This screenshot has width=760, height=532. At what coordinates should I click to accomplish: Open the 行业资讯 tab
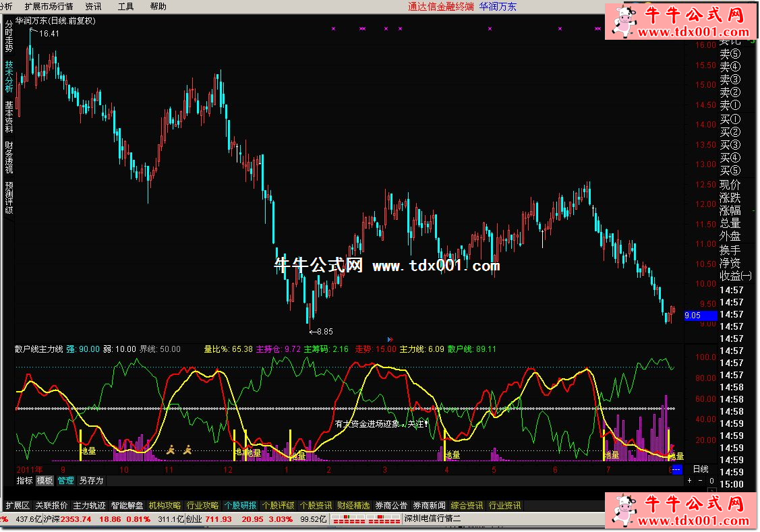coord(505,505)
